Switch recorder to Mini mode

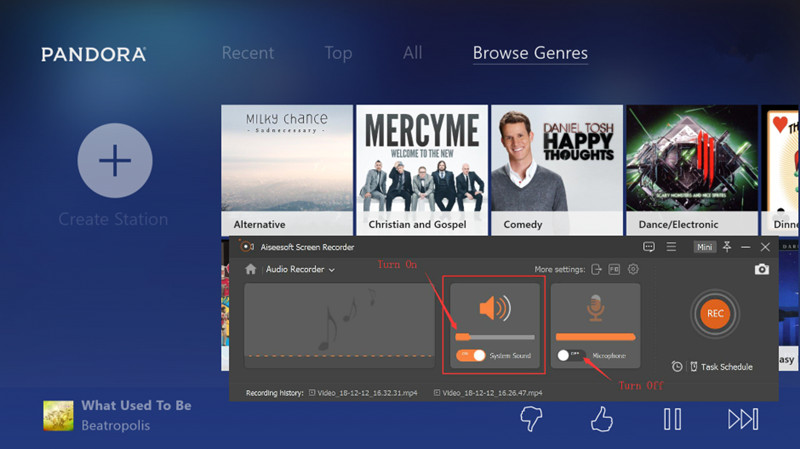(705, 247)
